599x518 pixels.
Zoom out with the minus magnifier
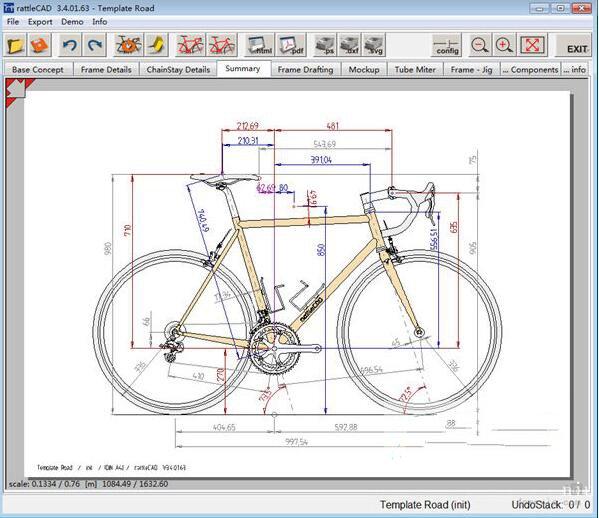point(480,45)
